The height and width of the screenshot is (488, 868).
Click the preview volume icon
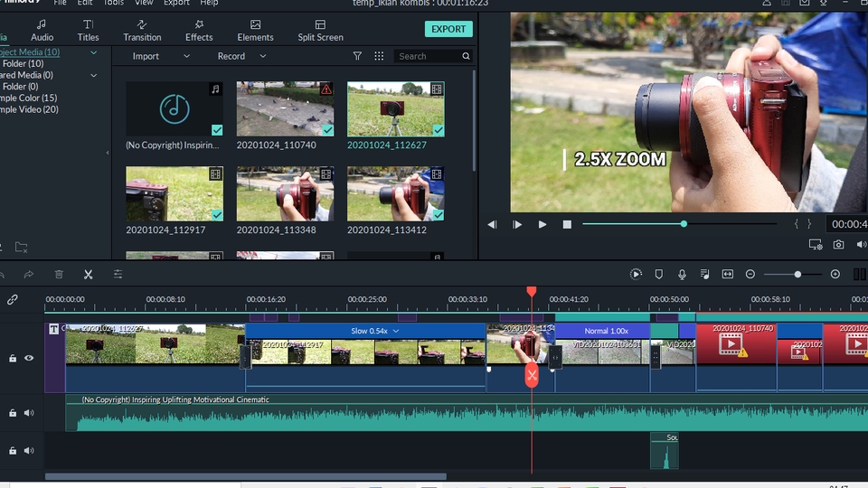pyautogui.click(x=862, y=245)
